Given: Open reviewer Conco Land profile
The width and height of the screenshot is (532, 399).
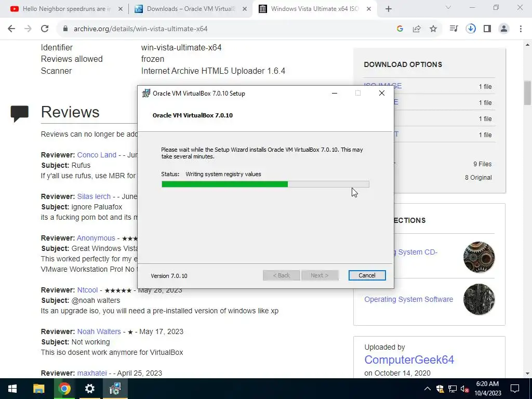Looking at the screenshot, I should [x=97, y=155].
